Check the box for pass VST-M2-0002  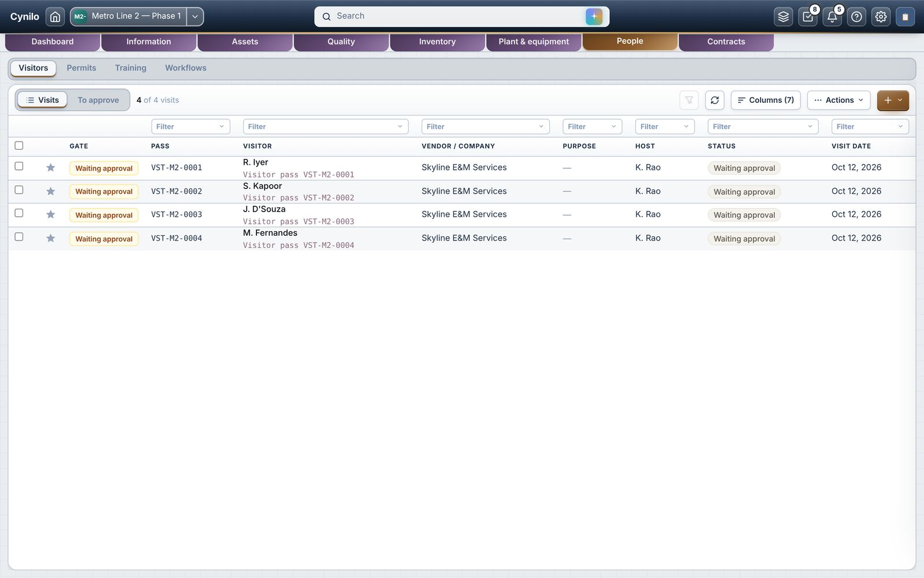coord(19,190)
